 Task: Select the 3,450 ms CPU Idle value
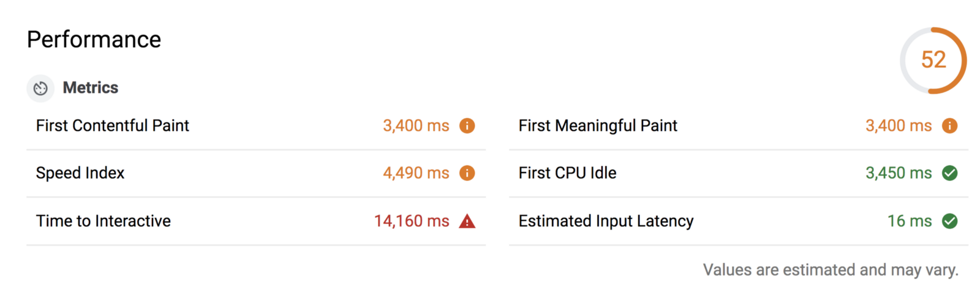click(x=899, y=173)
